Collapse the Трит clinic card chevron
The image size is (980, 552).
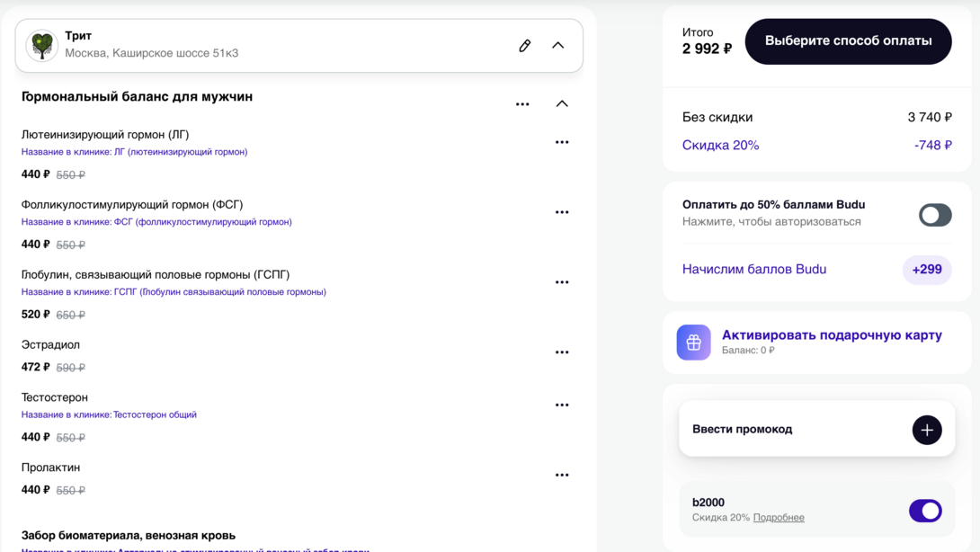[558, 46]
